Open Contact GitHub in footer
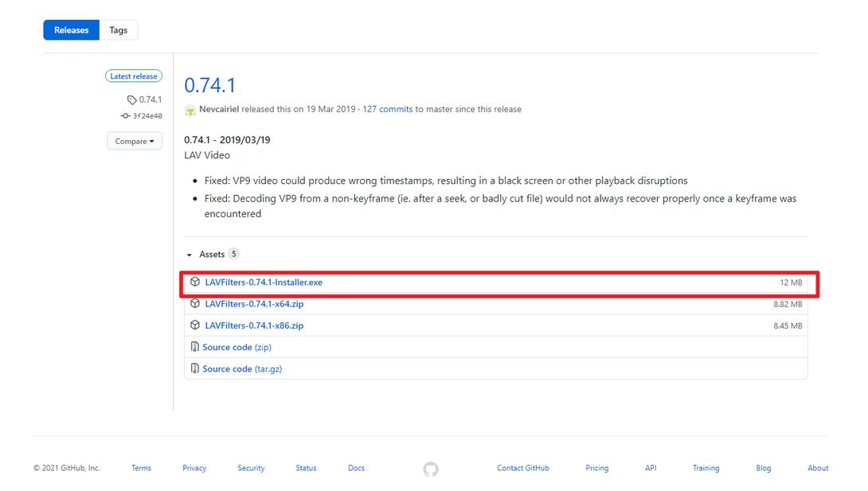 (x=523, y=468)
